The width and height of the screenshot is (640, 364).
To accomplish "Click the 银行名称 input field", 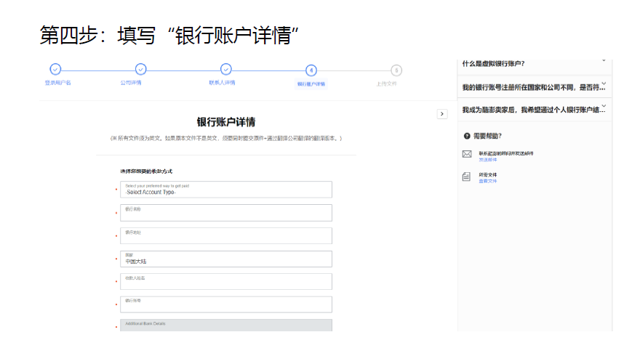I will coord(228,213).
